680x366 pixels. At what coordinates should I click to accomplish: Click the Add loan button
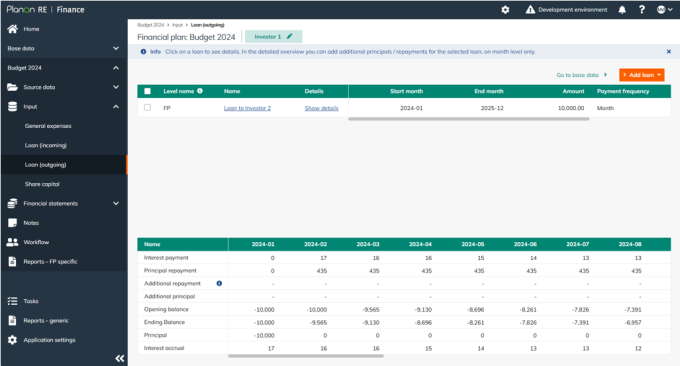[x=641, y=75]
